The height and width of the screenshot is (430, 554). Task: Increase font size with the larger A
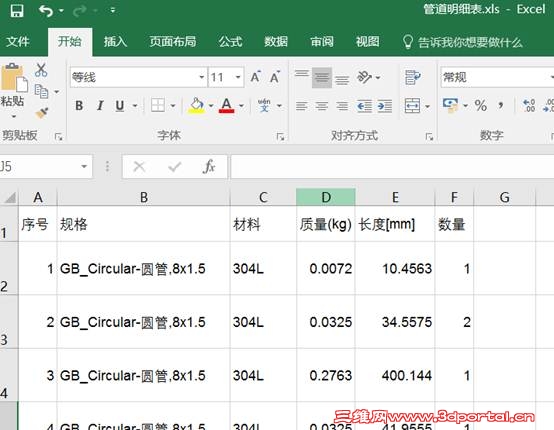tap(255, 77)
